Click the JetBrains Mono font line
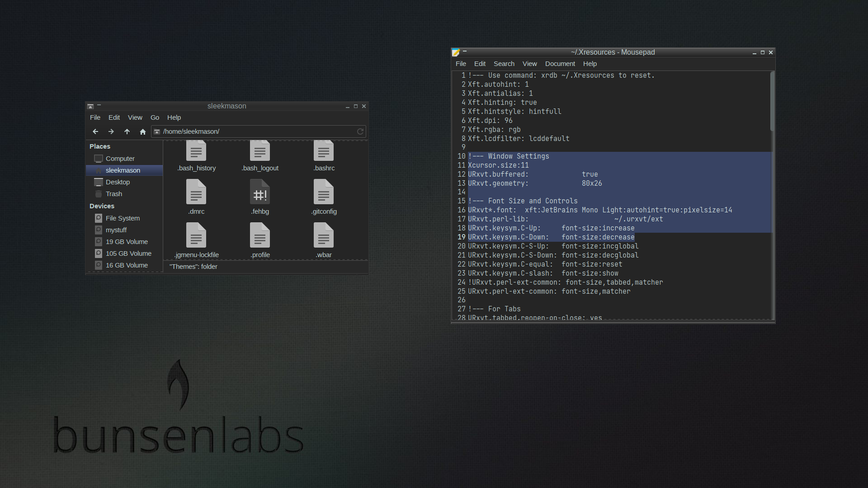This screenshot has width=868, height=488. click(600, 210)
